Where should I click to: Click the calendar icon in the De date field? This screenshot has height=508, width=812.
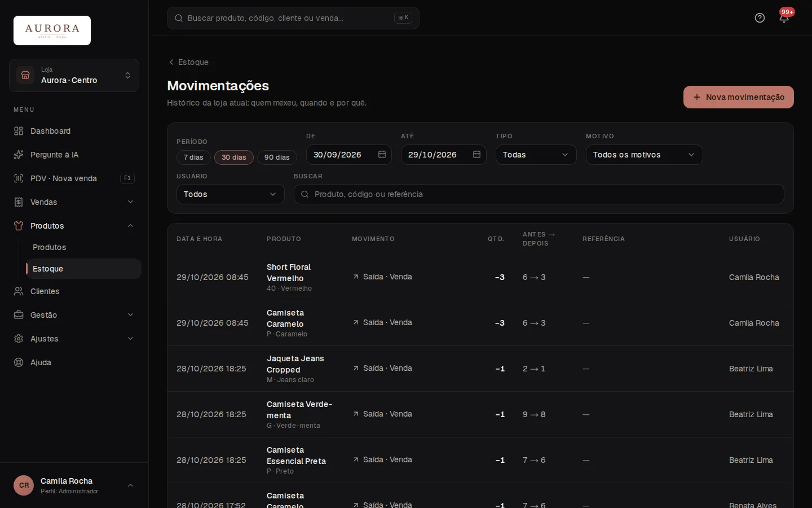382,155
